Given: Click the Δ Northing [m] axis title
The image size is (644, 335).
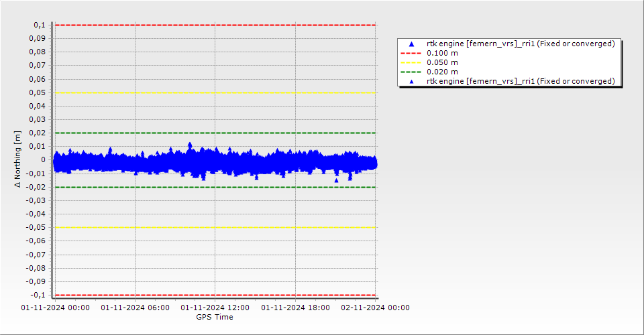Looking at the screenshot, I should click(18, 159).
